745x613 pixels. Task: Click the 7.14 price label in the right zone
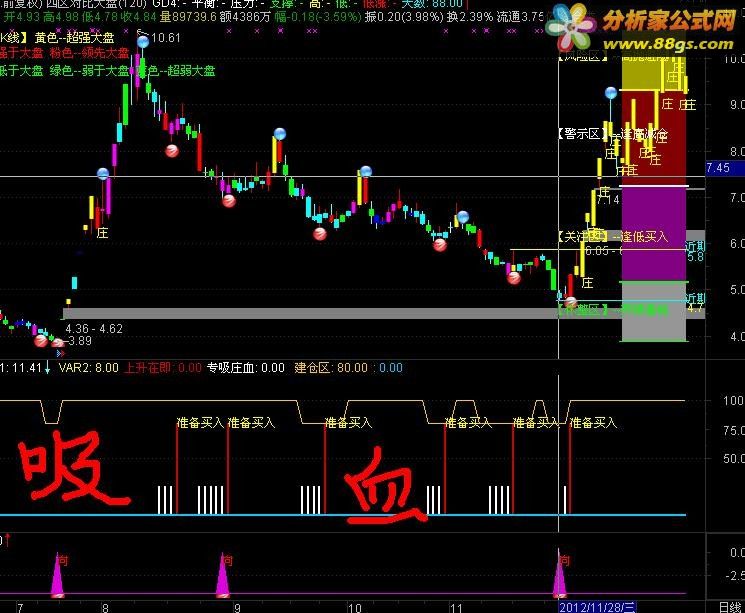pos(608,200)
